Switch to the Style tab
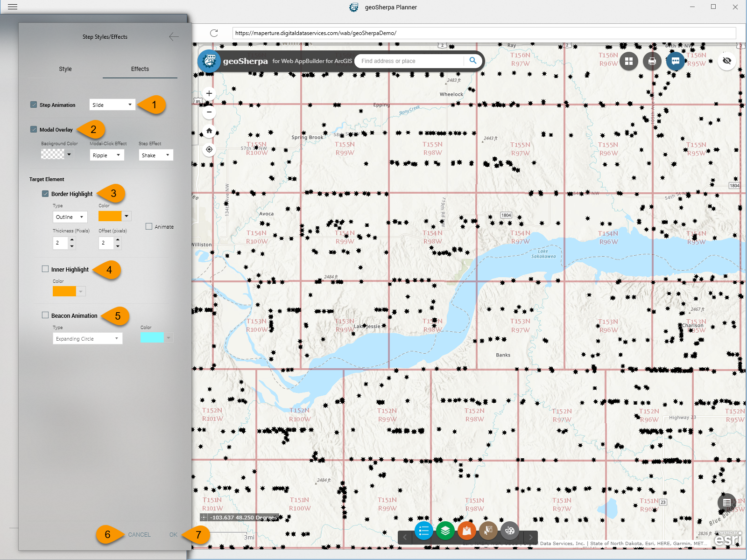 (65, 69)
